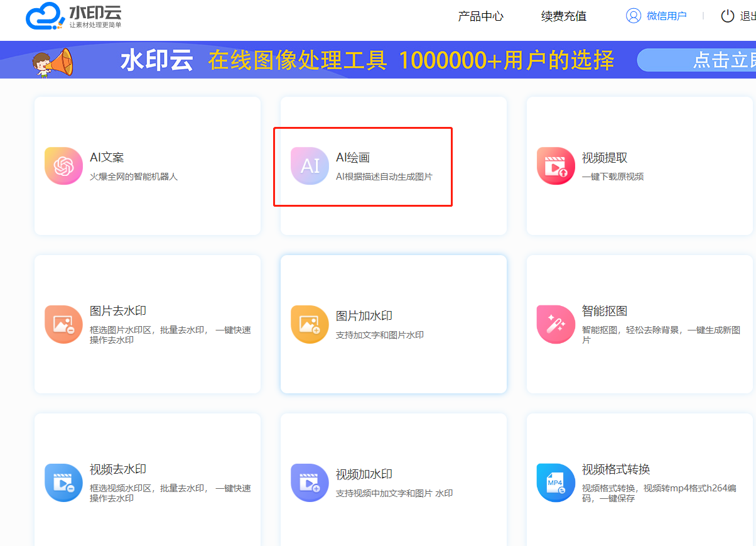Viewport: 756px width, 546px height.
Task: Click the 智能抠图 magic wand icon
Action: click(556, 324)
